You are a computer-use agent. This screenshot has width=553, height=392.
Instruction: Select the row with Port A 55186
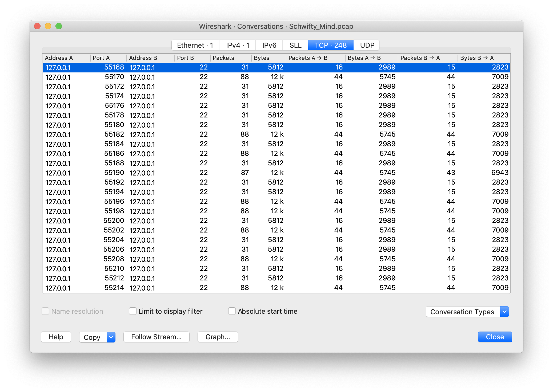[276, 154]
